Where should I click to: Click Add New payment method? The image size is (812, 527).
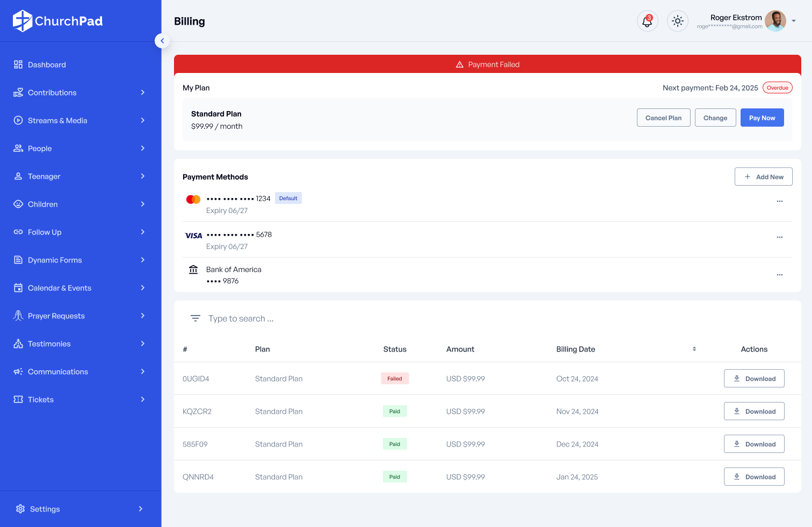point(763,177)
